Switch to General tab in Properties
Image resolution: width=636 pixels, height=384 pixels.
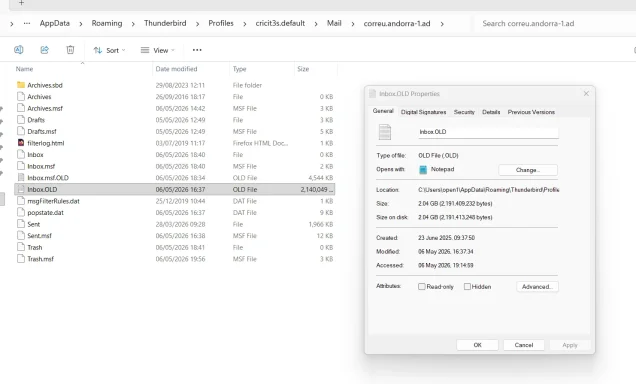(383, 111)
